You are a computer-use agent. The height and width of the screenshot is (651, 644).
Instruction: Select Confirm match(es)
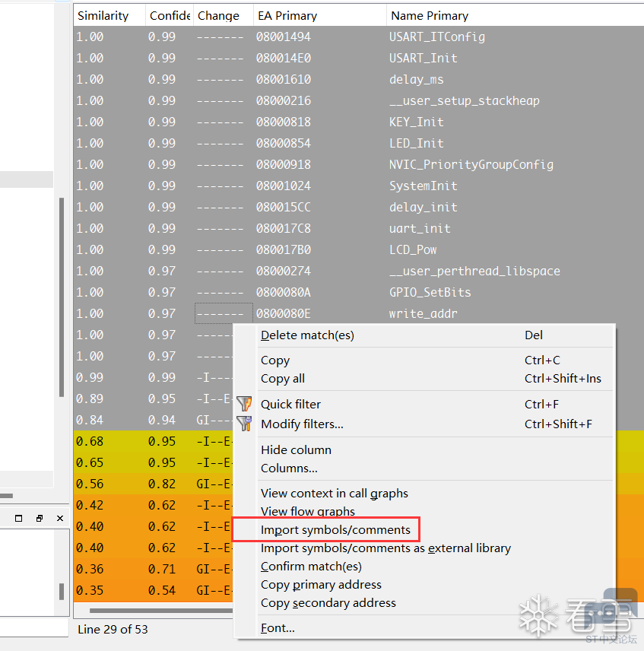(424, 567)
